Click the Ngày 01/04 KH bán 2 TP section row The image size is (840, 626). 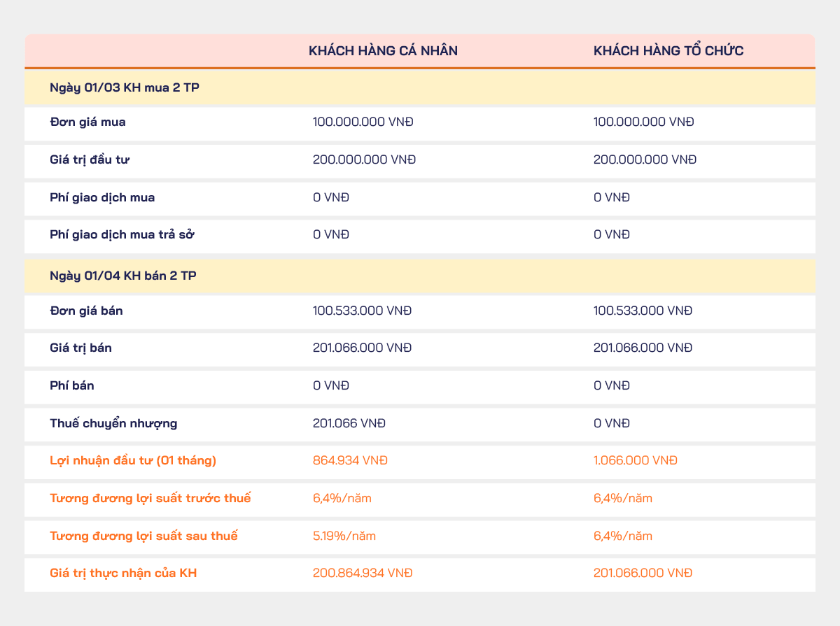420,276
